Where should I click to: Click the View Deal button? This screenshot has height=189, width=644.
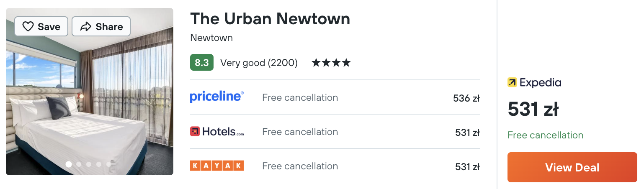tap(572, 167)
